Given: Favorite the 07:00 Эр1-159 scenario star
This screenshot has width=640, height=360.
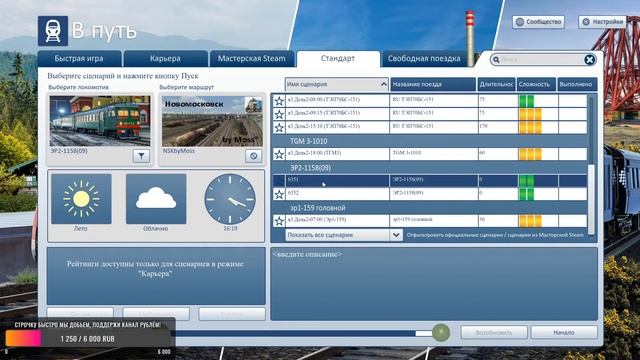Looking at the screenshot, I should pyautogui.click(x=279, y=221).
